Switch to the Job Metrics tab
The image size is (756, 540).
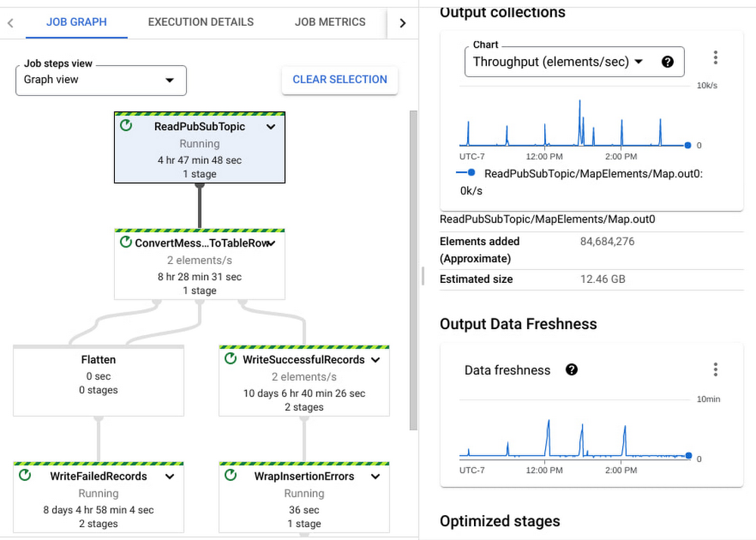330,22
